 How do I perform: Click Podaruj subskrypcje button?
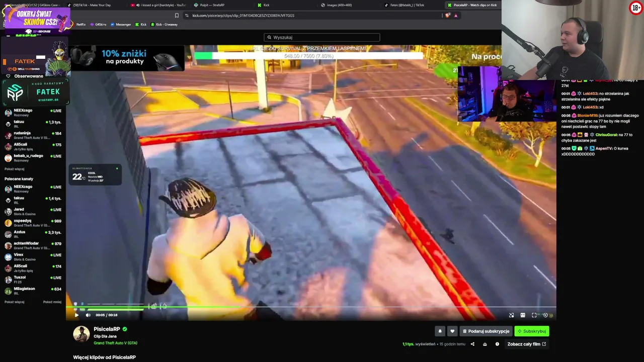click(x=486, y=331)
